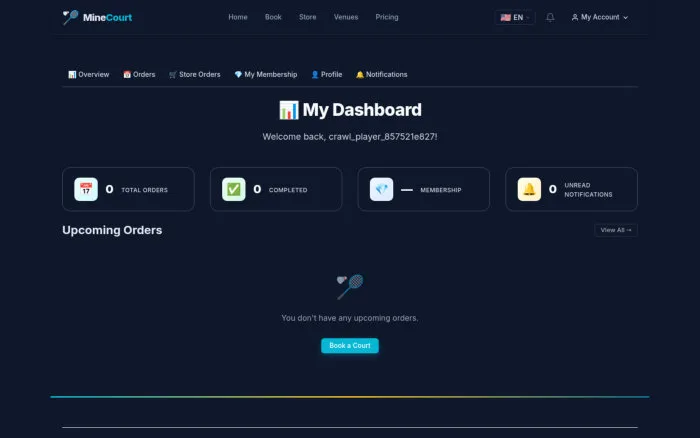Click the calendar icon in the Total Orders card
Image resolution: width=700 pixels, height=438 pixels.
(x=86, y=189)
